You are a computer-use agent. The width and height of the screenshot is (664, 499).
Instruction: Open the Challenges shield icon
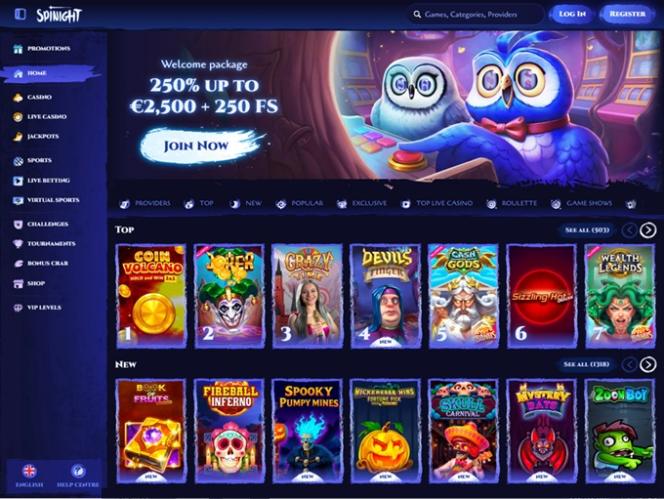tap(18, 224)
